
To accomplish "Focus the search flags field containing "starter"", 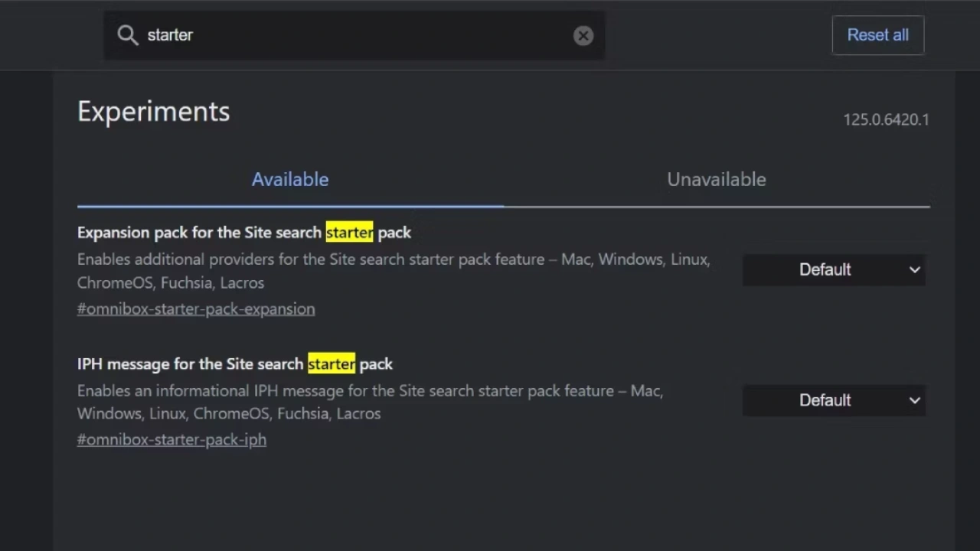I will point(352,35).
